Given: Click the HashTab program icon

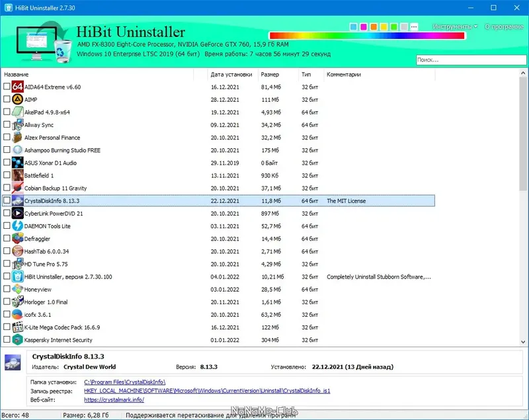Looking at the screenshot, I should click(x=18, y=251).
